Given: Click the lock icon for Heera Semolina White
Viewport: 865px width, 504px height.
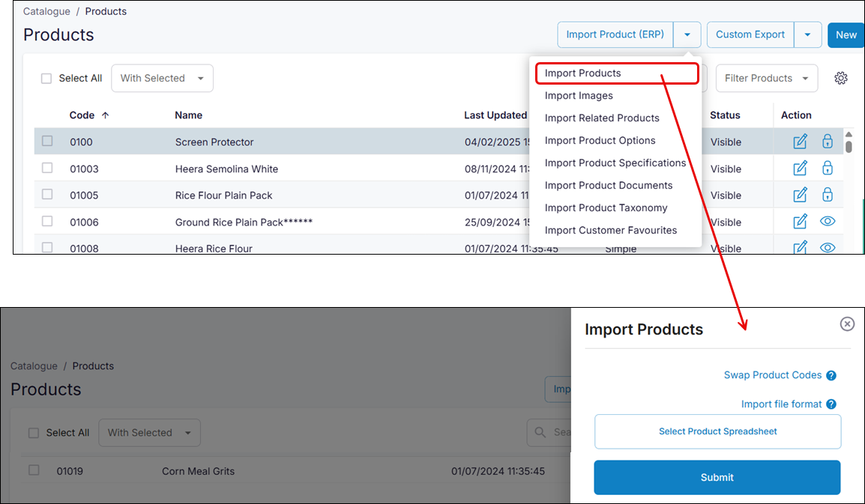Looking at the screenshot, I should point(828,168).
